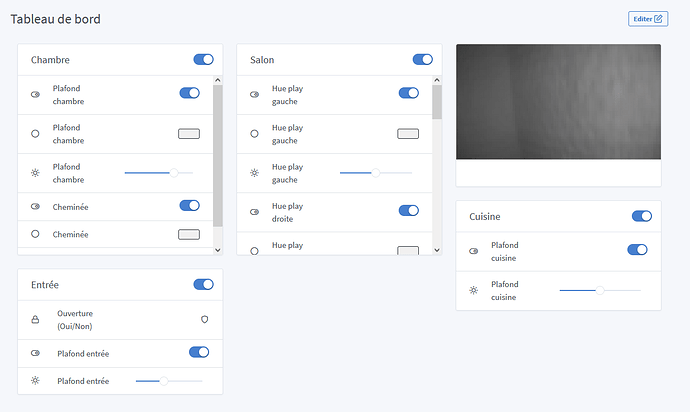The width and height of the screenshot is (690, 412).
Task: Click the switch icon beside Plafond entrée
Action: coord(35,353)
